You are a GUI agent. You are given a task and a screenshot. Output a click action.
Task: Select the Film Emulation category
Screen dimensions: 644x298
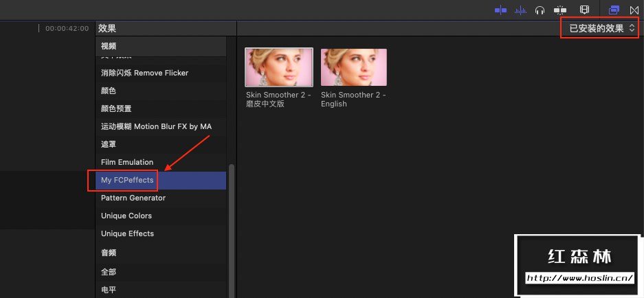pyautogui.click(x=161, y=162)
